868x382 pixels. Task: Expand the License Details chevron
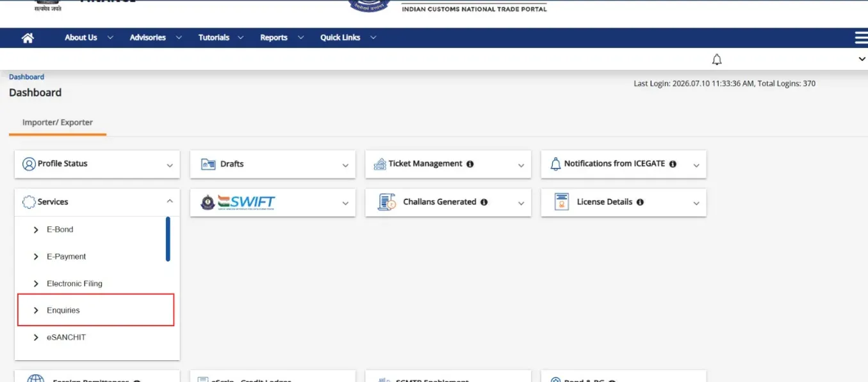(x=696, y=203)
